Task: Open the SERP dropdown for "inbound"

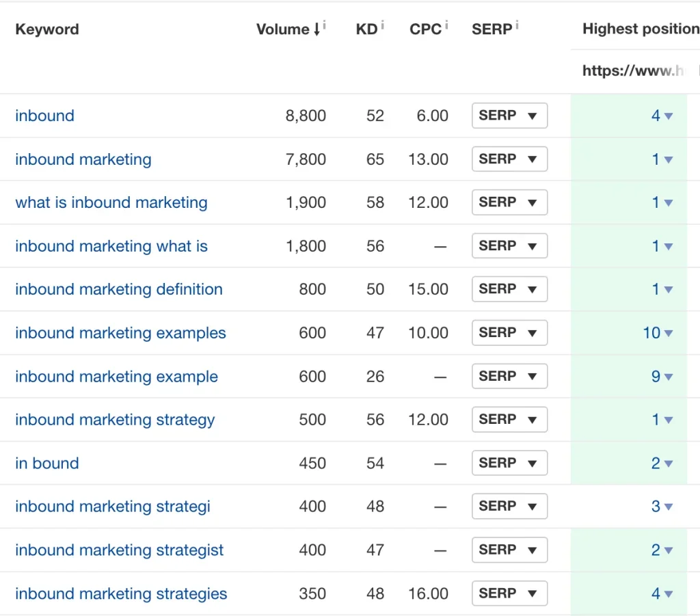Action: coord(509,116)
